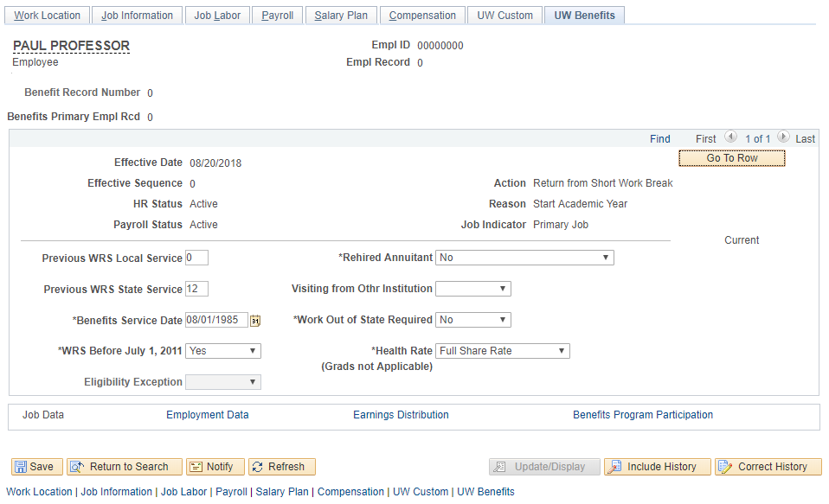Expand Work Out of State Required dropdown
829x504 pixels.
[x=473, y=320]
